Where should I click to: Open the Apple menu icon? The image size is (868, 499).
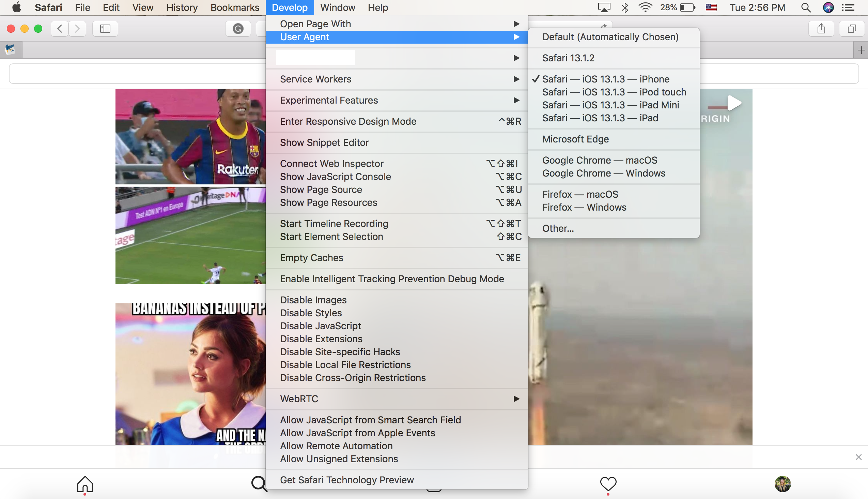16,7
